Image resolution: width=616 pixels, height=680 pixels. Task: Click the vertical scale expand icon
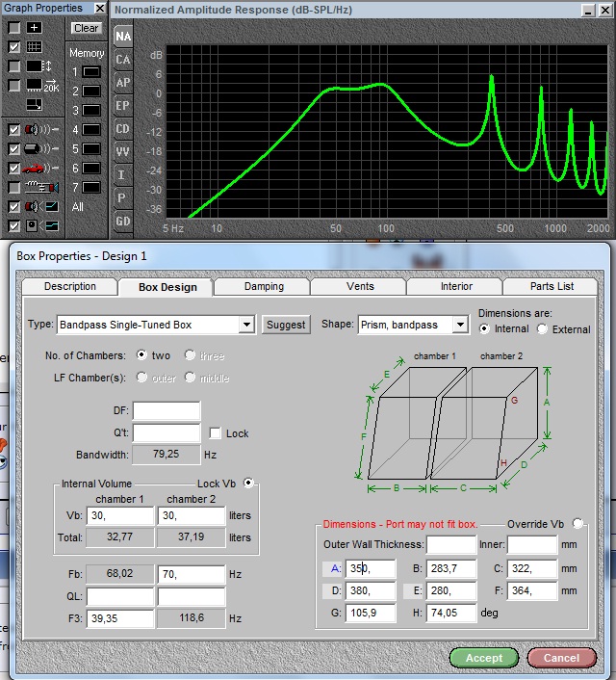(39, 66)
